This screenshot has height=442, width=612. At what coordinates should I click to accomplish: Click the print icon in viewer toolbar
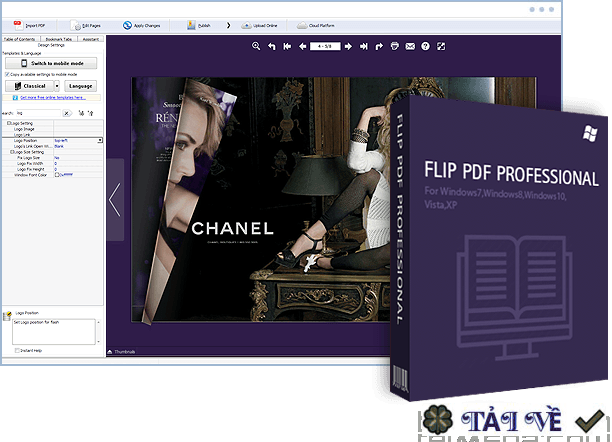pyautogui.click(x=395, y=46)
